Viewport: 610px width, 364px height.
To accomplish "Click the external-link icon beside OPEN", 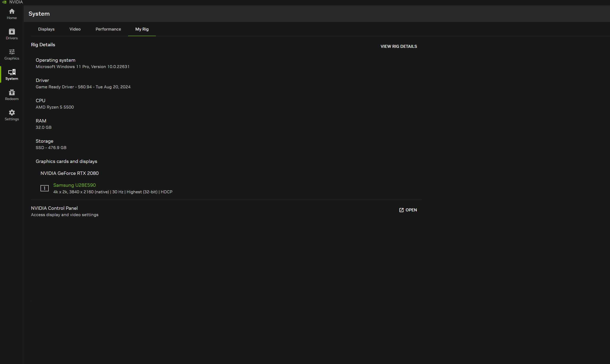I will (402, 210).
